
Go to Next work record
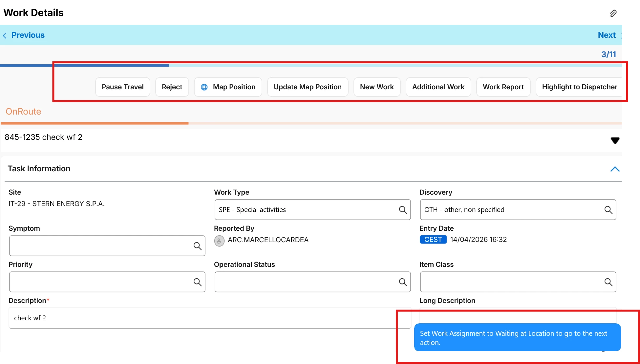[x=607, y=35]
